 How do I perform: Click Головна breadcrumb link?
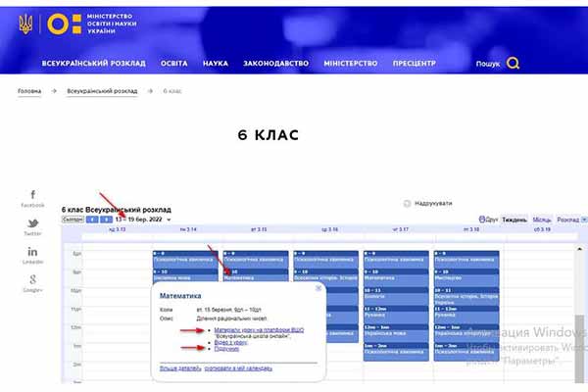pos(29,91)
